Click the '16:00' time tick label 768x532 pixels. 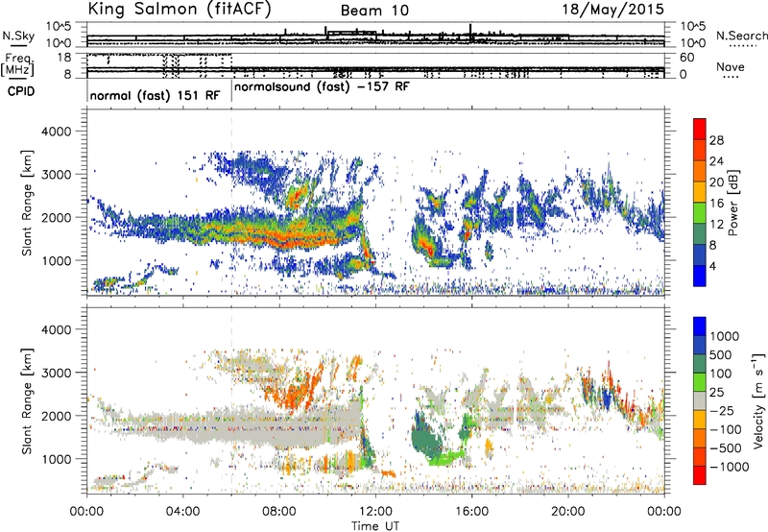tap(471, 512)
